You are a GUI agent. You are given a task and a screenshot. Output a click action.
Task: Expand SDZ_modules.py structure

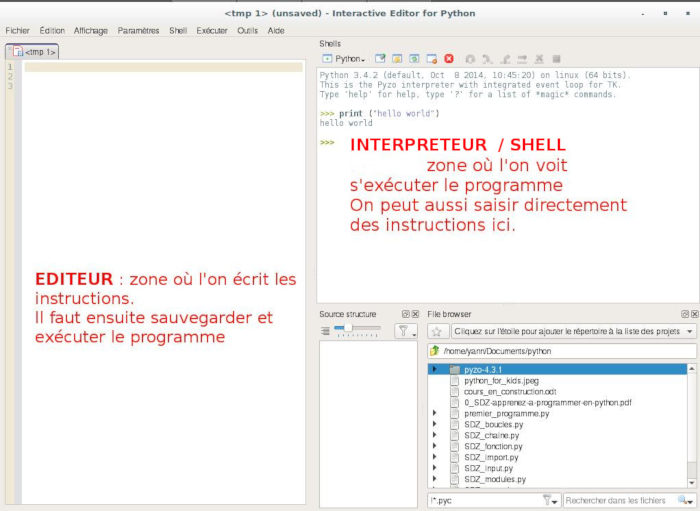pyautogui.click(x=434, y=479)
